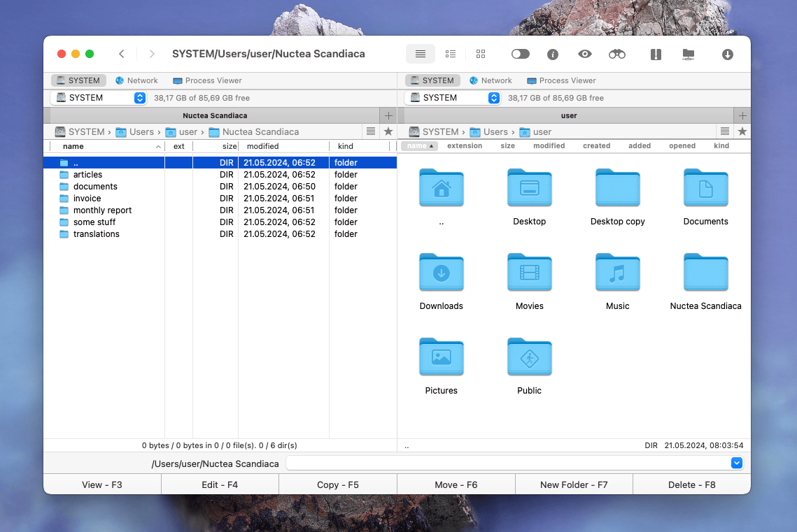797x532 pixels.
Task: Expand the command line dropdown at bottom
Action: (736, 463)
